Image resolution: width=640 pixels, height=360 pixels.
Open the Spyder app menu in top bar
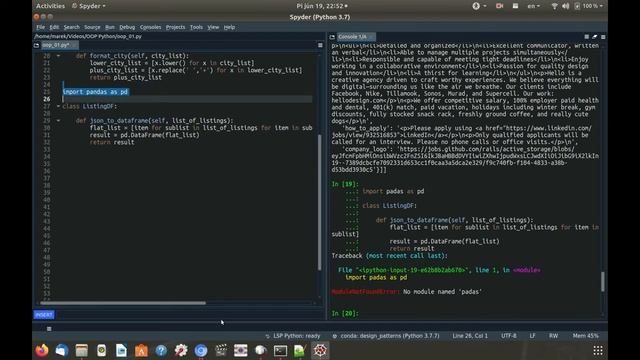click(x=89, y=6)
